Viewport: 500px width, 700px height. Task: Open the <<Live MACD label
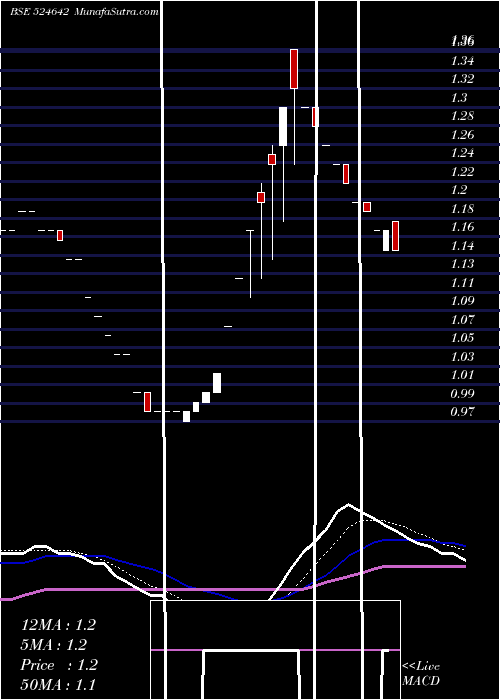pos(421,673)
